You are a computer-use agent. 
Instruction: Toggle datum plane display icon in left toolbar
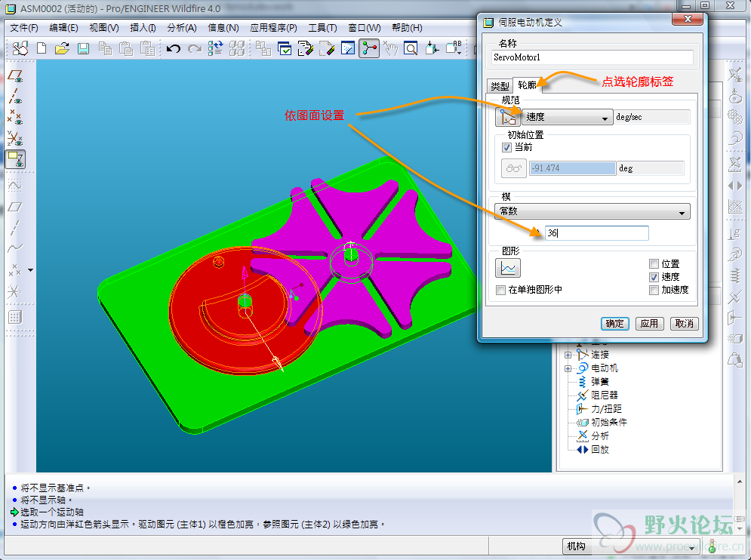15,76
